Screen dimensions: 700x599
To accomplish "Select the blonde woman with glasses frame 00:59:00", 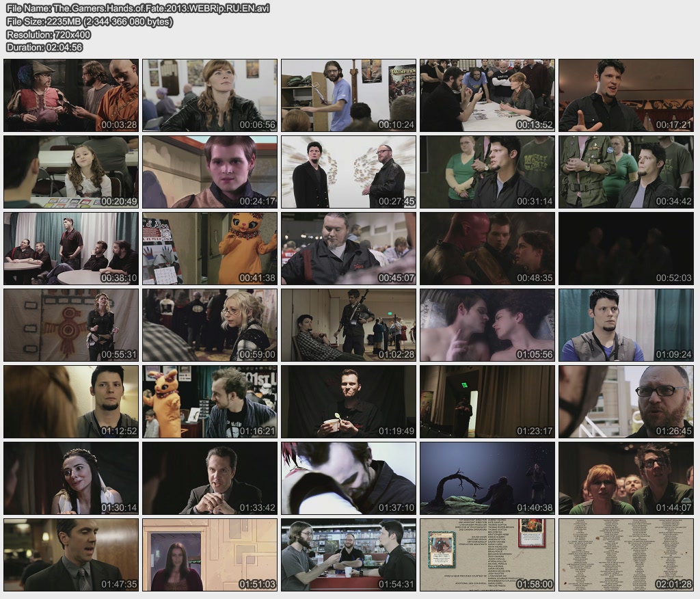I will (x=210, y=325).
